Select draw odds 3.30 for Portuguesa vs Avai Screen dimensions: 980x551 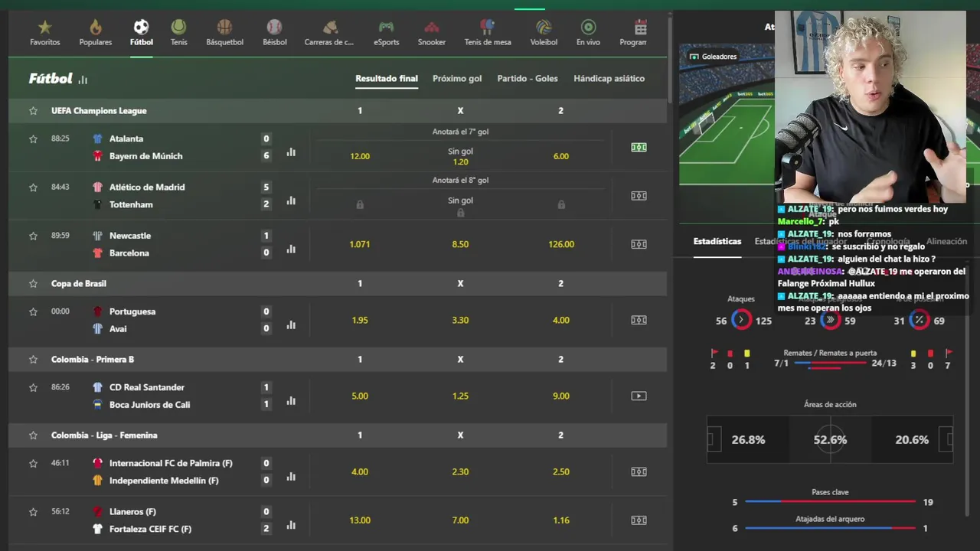tap(460, 320)
